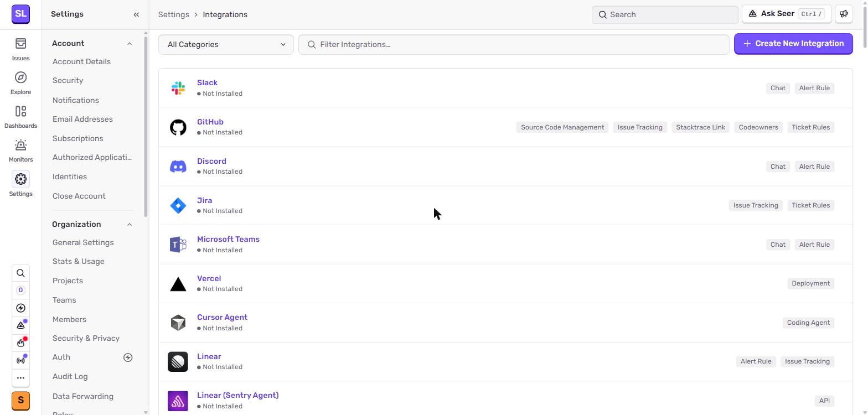Click the megaphone feedback icon
This screenshot has width=868, height=415.
844,14
